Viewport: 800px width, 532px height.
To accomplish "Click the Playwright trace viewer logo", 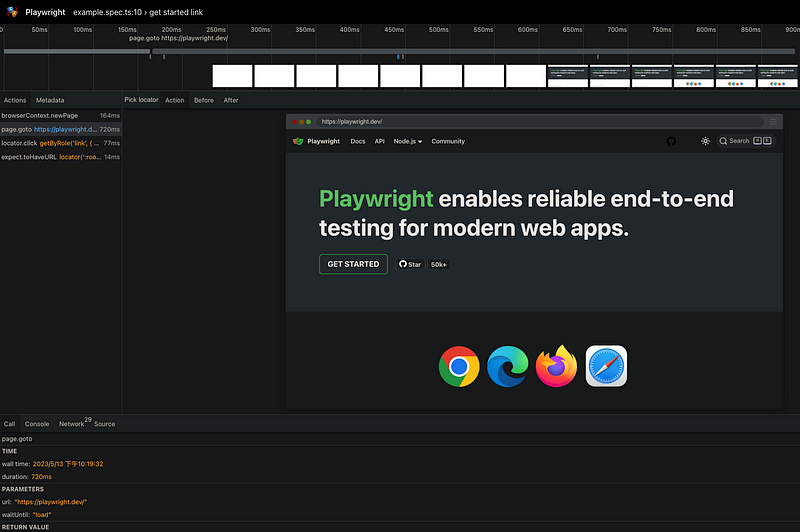I will tap(12, 13).
